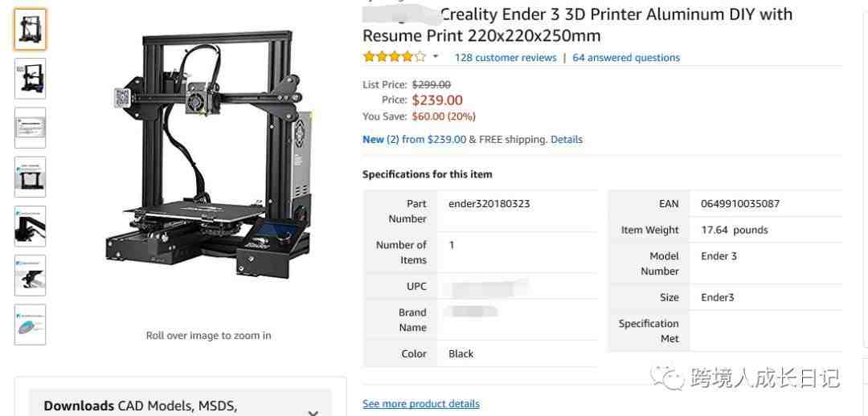Viewport: 868px width, 416px height.
Task: Expand the Downloads CAD Models section chevron
Action: click(313, 412)
